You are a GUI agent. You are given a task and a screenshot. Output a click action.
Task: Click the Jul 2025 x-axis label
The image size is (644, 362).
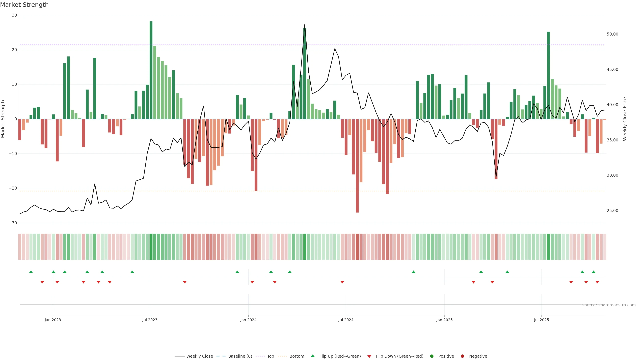(541, 320)
